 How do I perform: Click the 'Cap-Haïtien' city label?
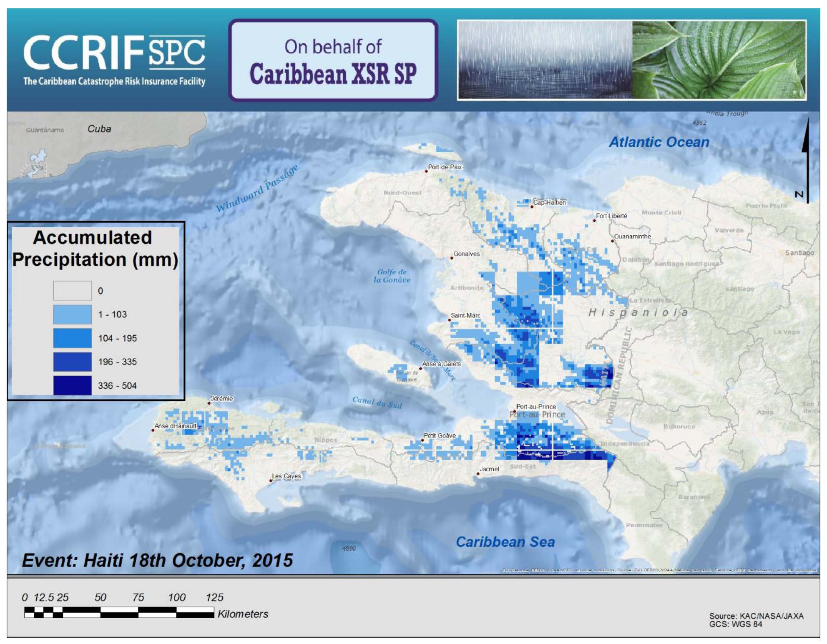549,202
